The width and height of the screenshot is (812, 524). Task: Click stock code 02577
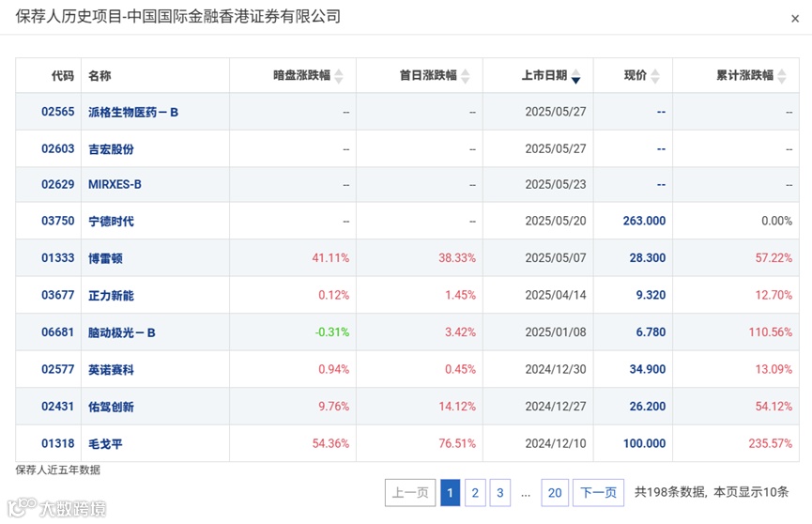(58, 369)
